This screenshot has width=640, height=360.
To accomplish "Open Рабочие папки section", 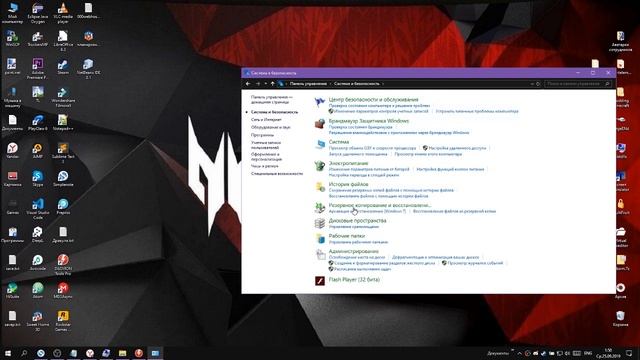I will pos(347,236).
